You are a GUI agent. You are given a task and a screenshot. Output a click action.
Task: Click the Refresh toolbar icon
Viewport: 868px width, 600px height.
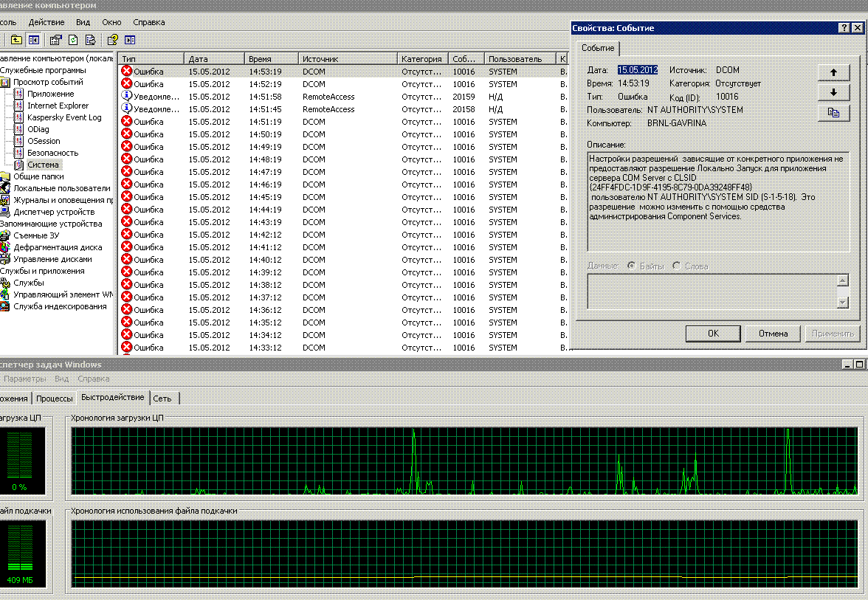(x=73, y=40)
